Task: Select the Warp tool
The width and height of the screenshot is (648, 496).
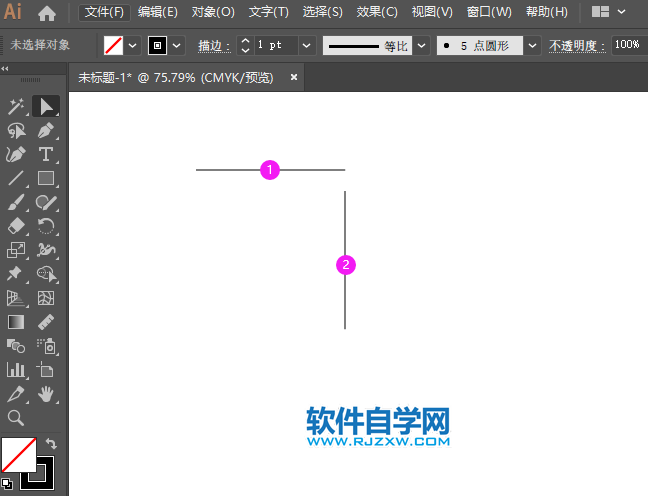Action: point(46,250)
